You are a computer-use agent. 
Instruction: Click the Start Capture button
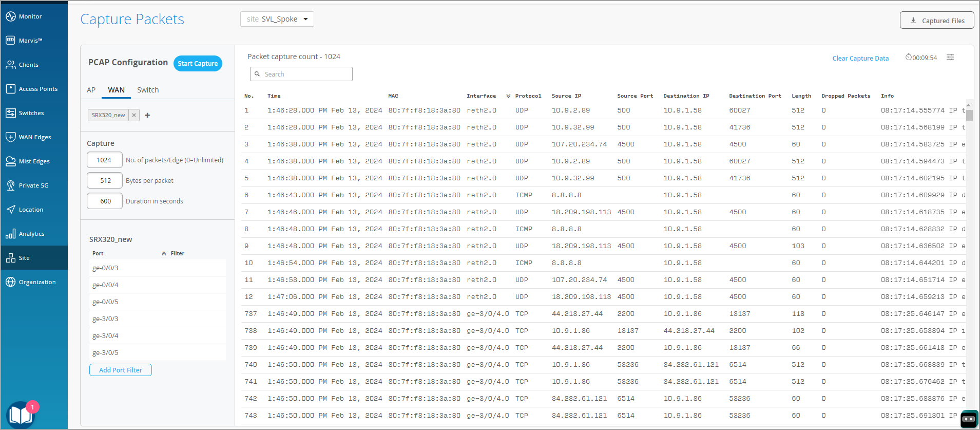pos(198,64)
